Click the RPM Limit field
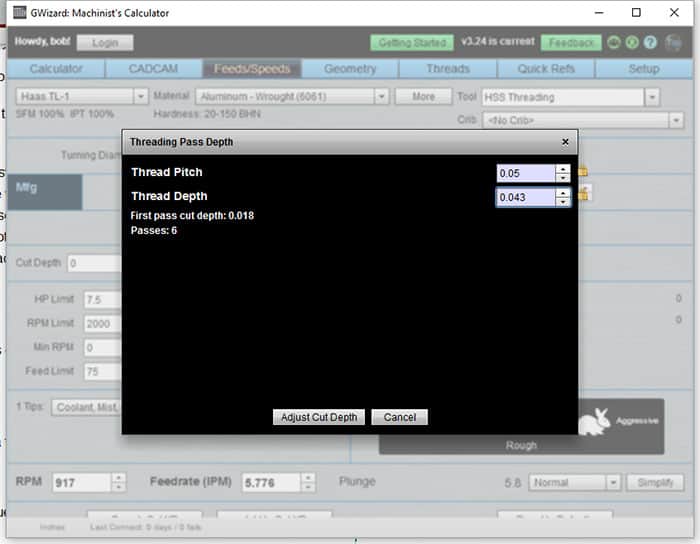Image resolution: width=700 pixels, height=544 pixels. tap(103, 324)
